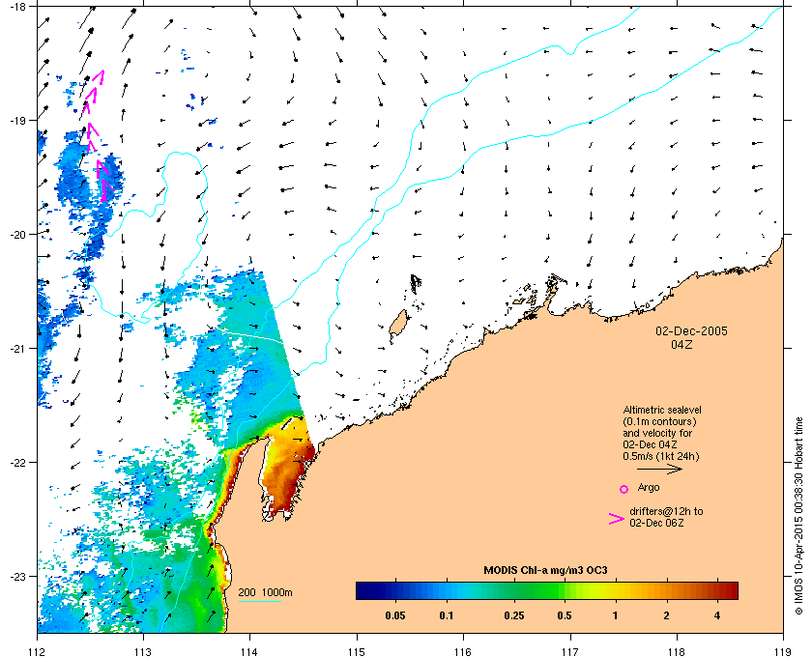Click the colorbar tick label 0.05

point(395,616)
